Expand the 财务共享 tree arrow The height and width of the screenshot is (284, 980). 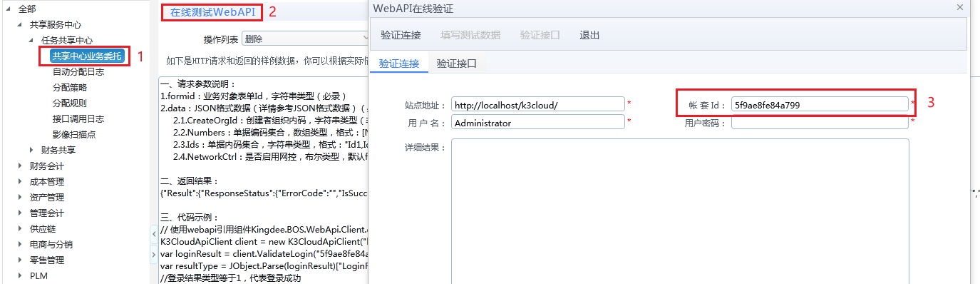[32, 150]
